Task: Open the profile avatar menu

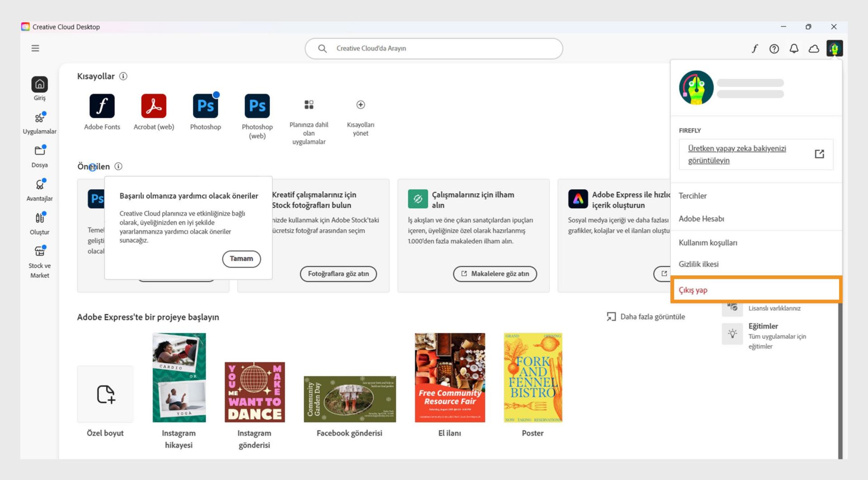Action: pyautogui.click(x=835, y=48)
